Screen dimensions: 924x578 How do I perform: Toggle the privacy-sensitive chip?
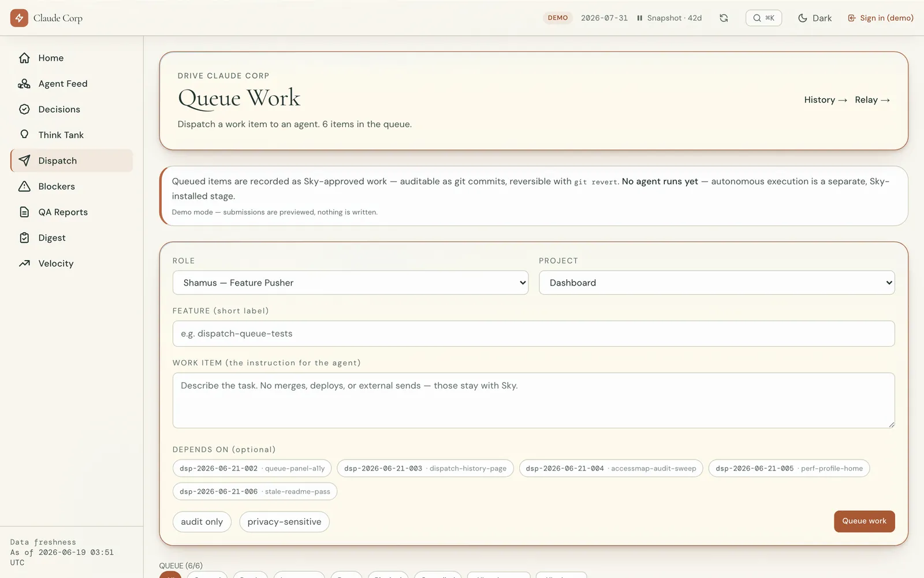click(x=284, y=522)
